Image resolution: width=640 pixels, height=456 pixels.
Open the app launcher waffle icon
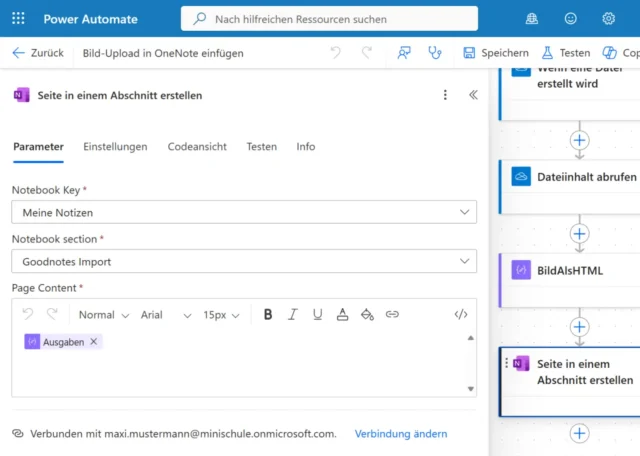(20, 18)
